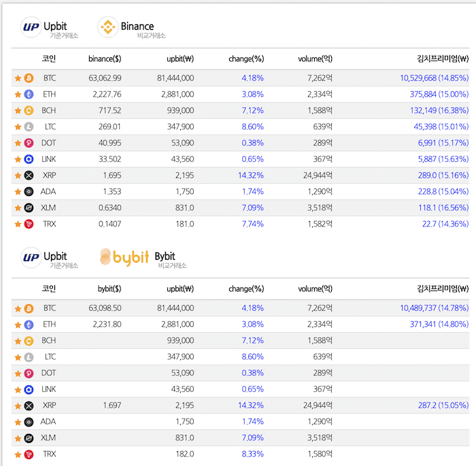The image size is (476, 466).
Task: Click the ADA coin icon in Bybit table
Action: pyautogui.click(x=29, y=422)
